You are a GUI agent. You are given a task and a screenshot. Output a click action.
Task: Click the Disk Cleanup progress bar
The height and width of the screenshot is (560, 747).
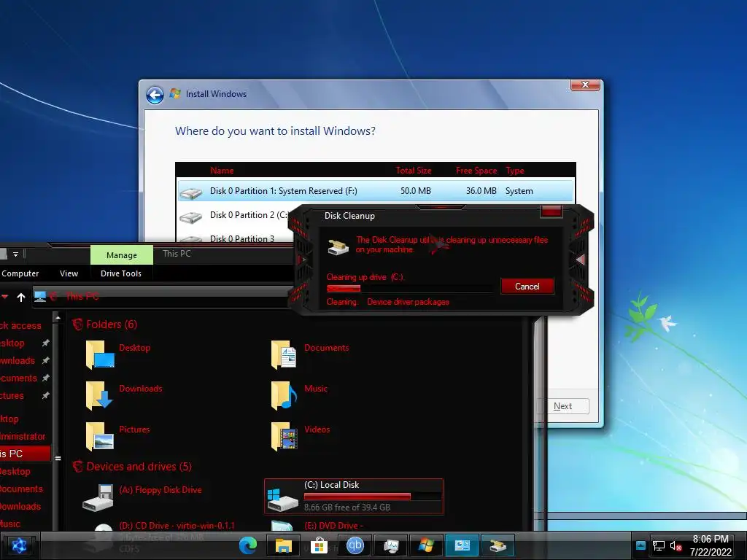point(410,289)
